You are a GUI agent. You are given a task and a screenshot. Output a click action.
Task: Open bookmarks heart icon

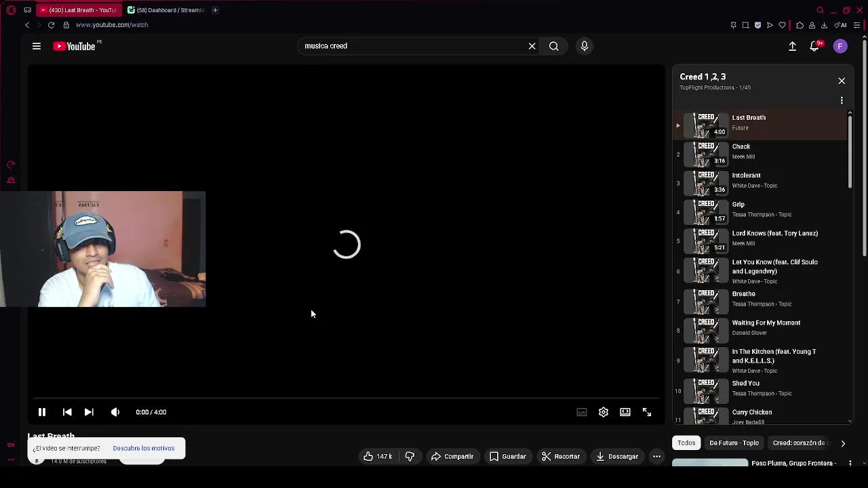(x=782, y=25)
